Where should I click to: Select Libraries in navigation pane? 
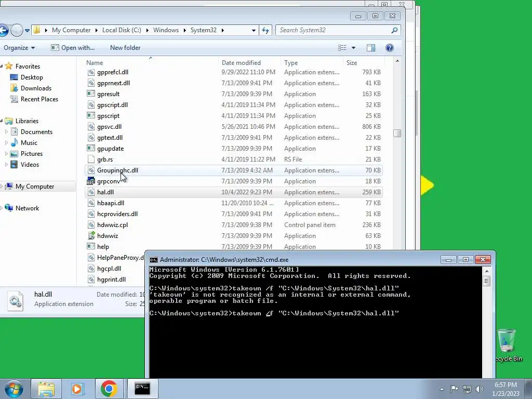pyautogui.click(x=22, y=121)
